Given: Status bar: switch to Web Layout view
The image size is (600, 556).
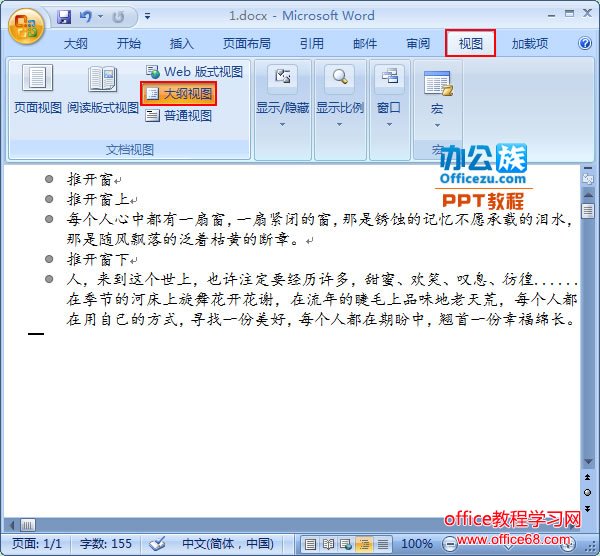Looking at the screenshot, I should (346, 544).
